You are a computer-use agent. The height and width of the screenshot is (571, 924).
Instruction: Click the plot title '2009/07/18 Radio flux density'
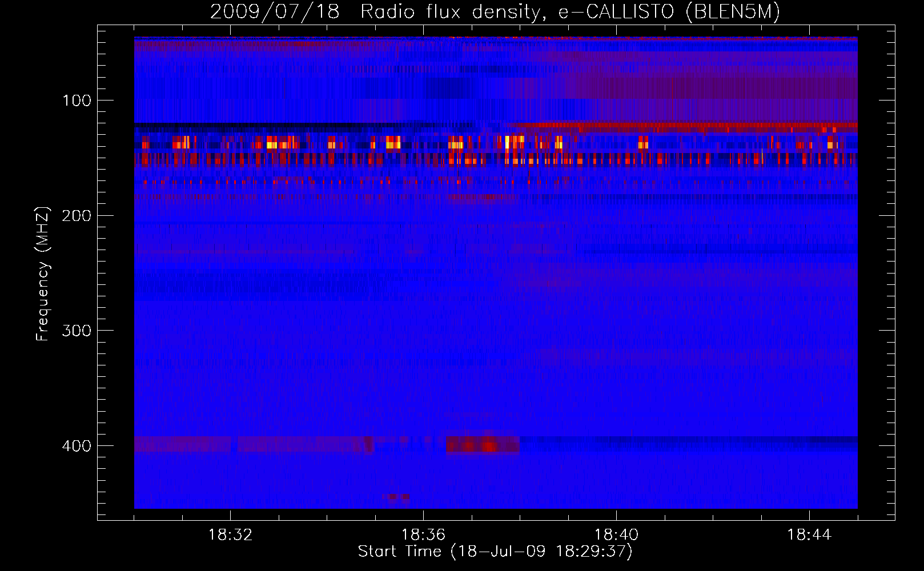tap(375, 11)
